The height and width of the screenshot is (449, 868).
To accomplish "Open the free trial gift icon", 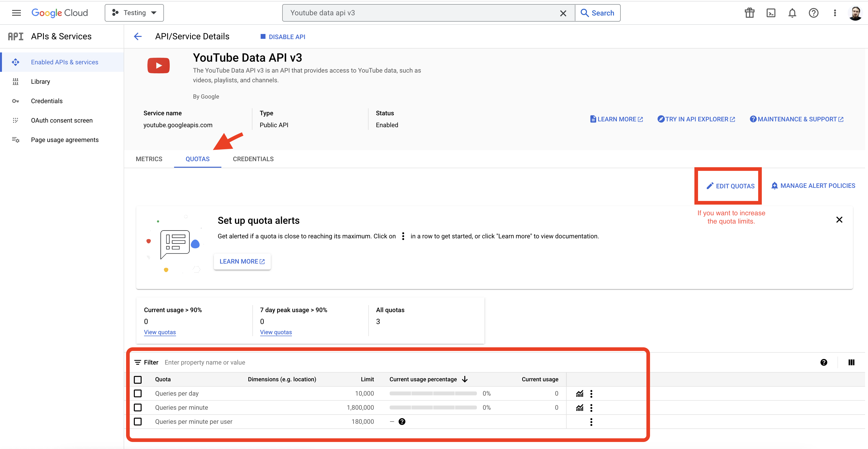I will (749, 13).
